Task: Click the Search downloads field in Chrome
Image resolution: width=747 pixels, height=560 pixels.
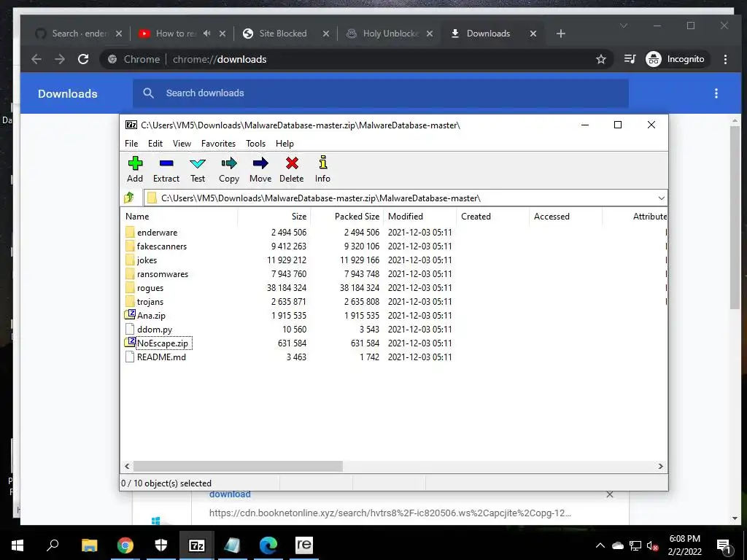Action: coord(381,93)
